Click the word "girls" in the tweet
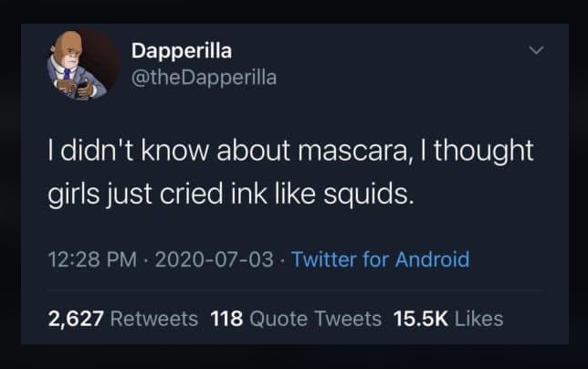Viewport: 588px width, 369px height. (73, 195)
